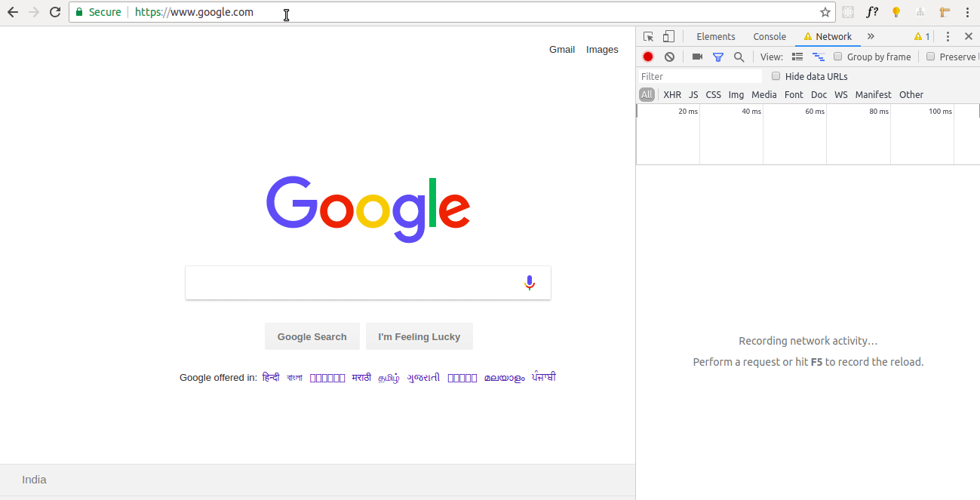Switch Google to Hindi (हिन्दी)
The image size is (980, 500).
pyautogui.click(x=271, y=377)
